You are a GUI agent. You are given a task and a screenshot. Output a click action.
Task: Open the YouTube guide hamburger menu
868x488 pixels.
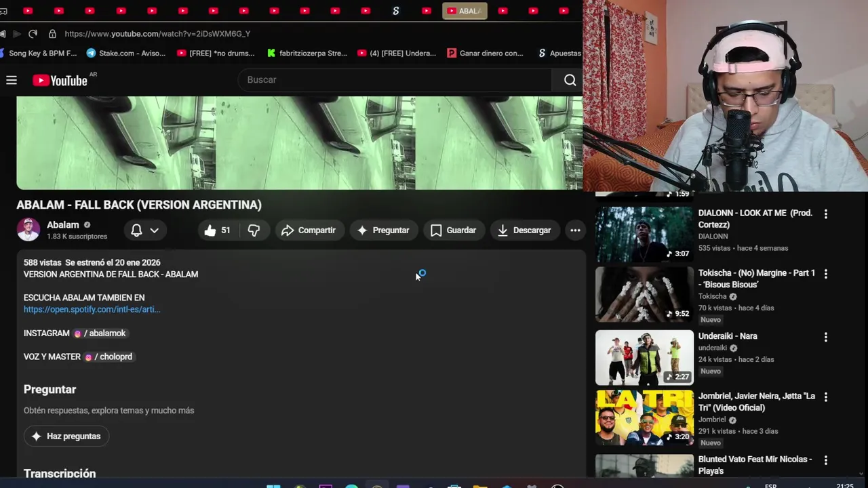[12, 80]
